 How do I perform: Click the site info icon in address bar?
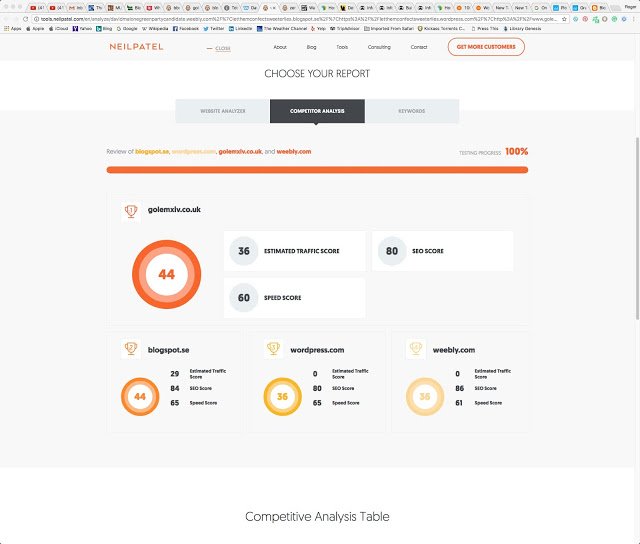(x=36, y=19)
